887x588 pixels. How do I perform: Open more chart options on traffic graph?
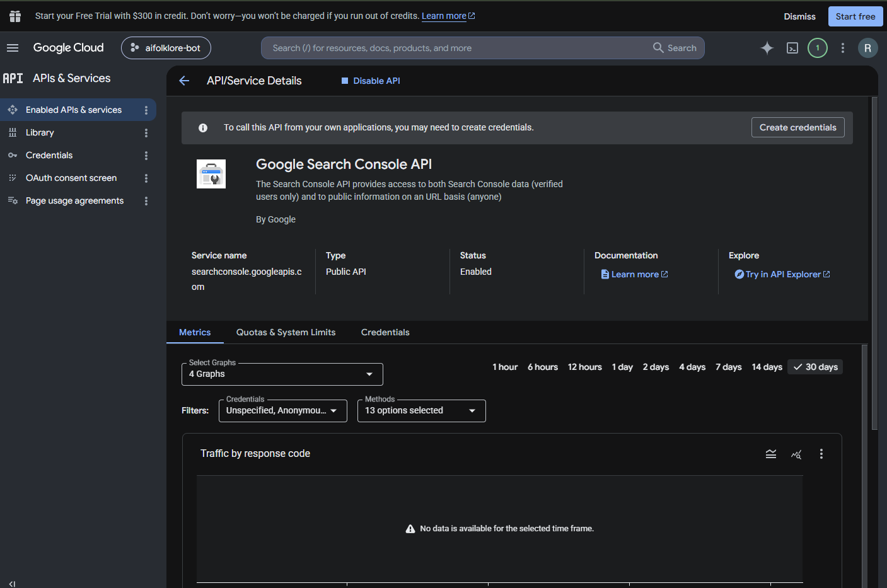(x=821, y=454)
